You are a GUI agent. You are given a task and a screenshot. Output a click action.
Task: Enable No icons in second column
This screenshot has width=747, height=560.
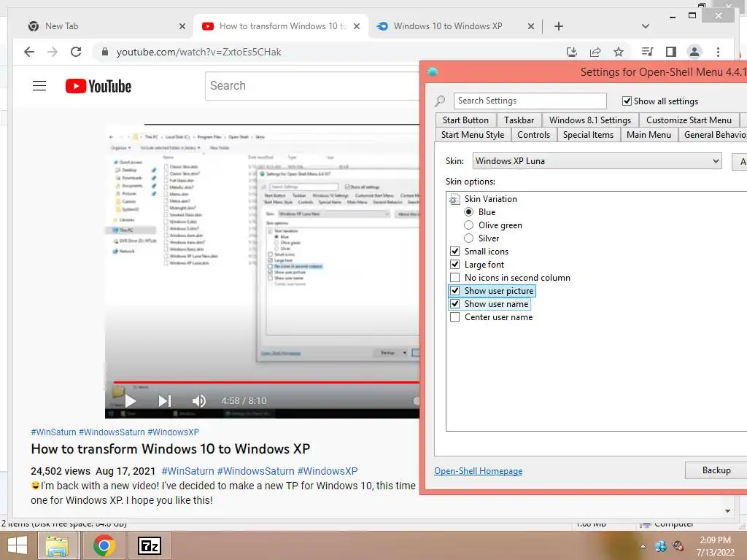(x=455, y=278)
